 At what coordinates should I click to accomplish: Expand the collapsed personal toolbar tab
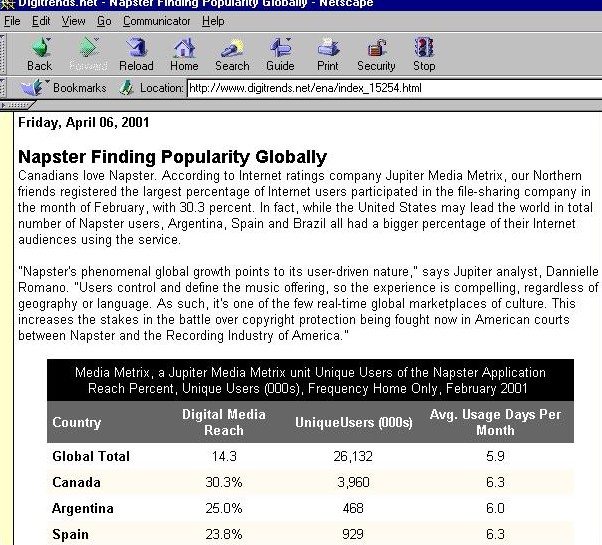pos(17,105)
